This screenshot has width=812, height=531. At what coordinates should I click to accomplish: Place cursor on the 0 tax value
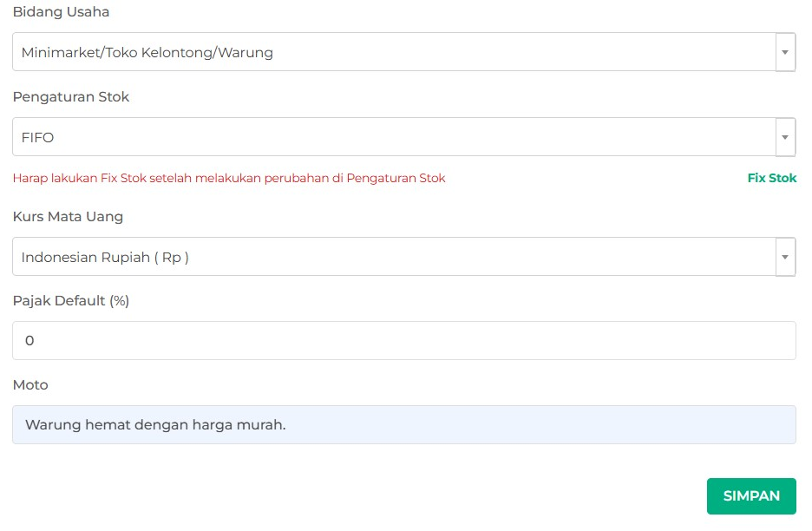(29, 341)
